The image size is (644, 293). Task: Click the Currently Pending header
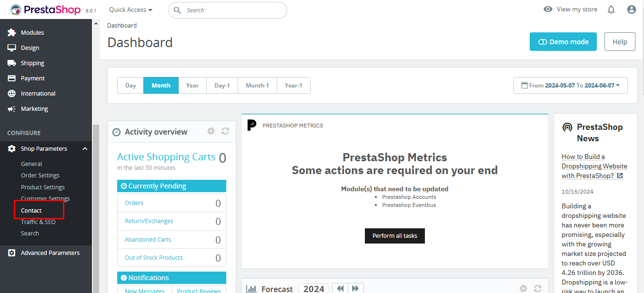click(171, 186)
